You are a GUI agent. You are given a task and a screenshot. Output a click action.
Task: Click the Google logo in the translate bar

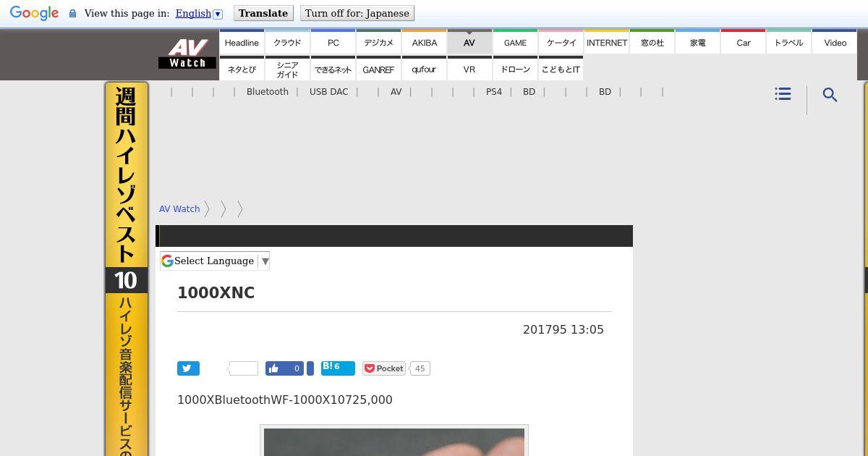pos(34,14)
